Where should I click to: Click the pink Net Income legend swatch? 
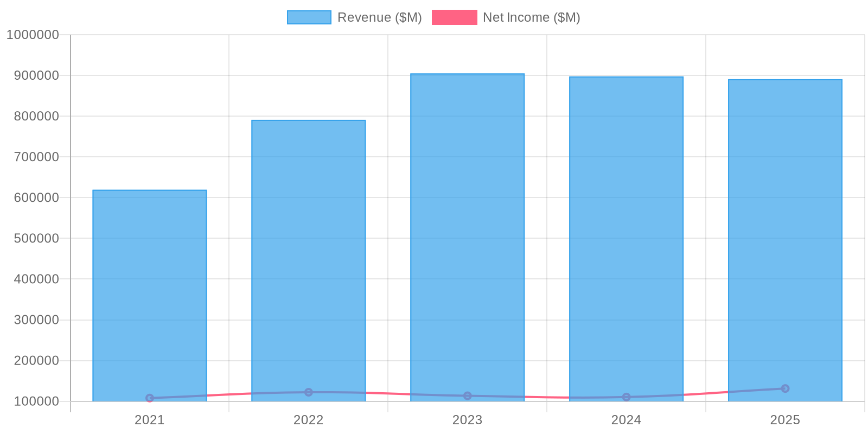pos(454,17)
